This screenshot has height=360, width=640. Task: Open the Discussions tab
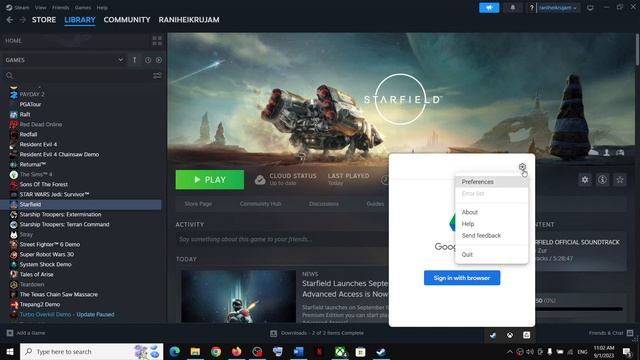324,204
